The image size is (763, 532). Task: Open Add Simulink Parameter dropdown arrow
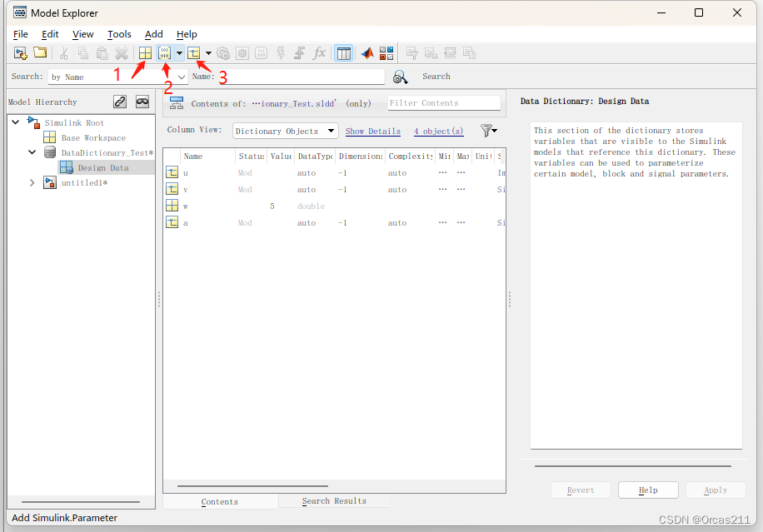[x=179, y=53]
